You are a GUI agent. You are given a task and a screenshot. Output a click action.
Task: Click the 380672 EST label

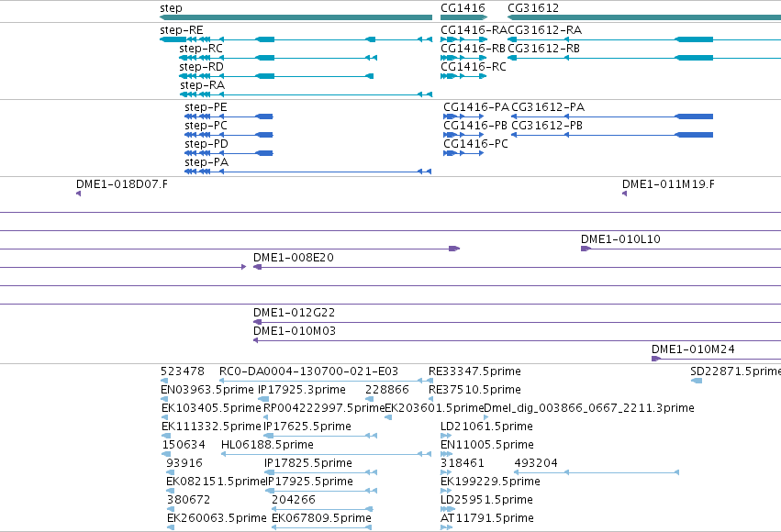[x=189, y=500]
